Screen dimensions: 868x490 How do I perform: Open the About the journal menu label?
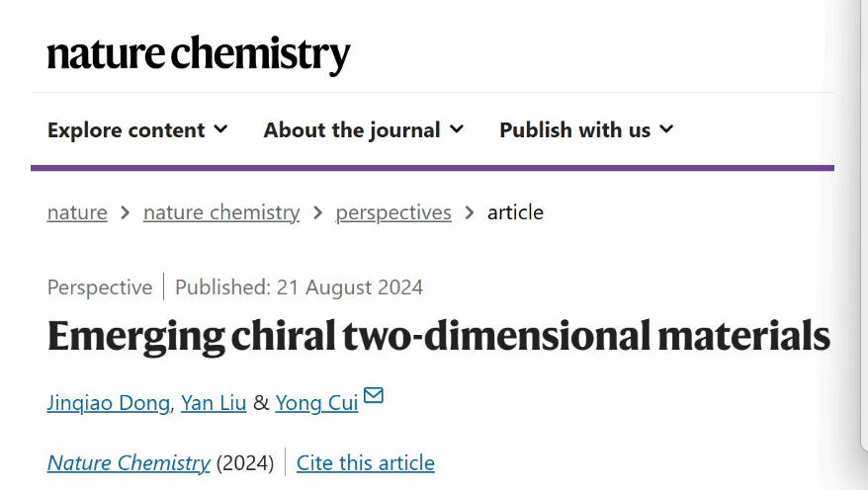click(x=351, y=130)
